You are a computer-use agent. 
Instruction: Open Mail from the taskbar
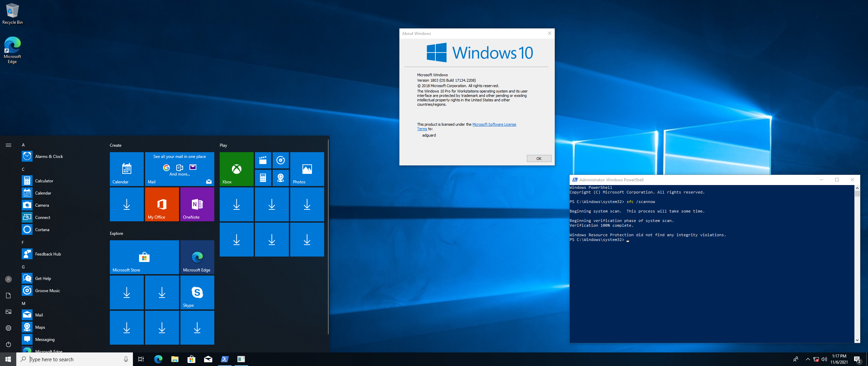[208, 359]
